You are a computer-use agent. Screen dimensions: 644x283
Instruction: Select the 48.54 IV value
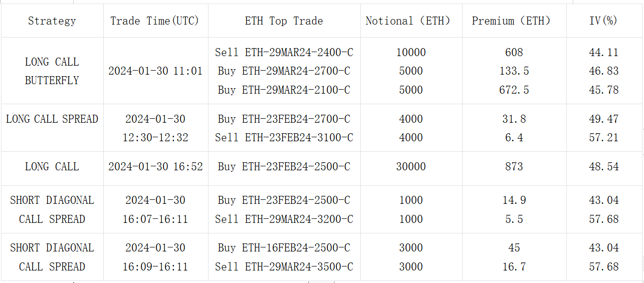[604, 167]
